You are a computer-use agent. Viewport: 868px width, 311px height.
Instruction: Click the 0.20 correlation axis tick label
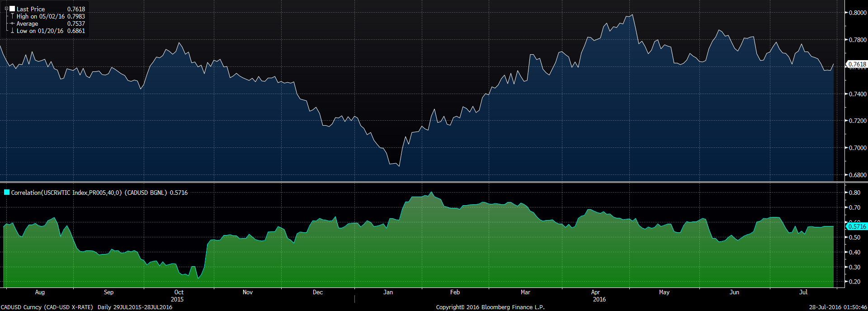tap(854, 282)
